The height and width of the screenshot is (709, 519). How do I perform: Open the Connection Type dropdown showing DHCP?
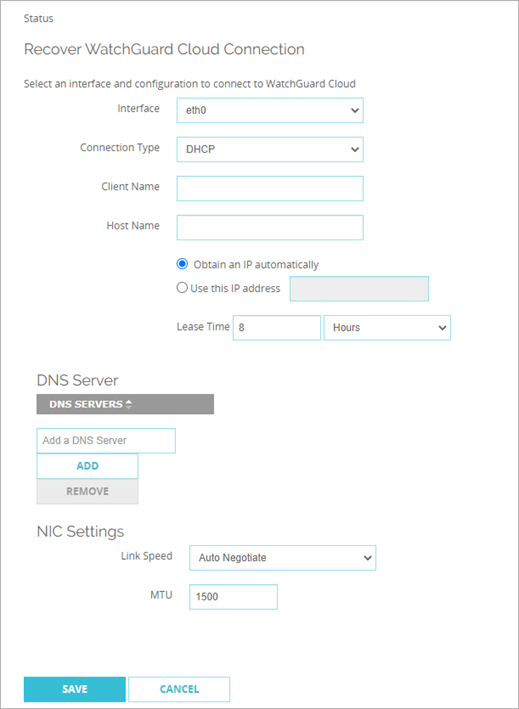pos(270,150)
